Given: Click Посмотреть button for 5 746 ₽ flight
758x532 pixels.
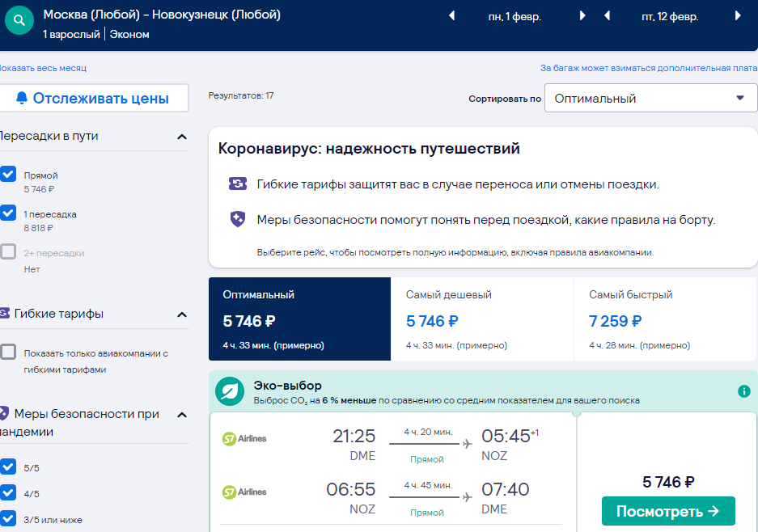Looking at the screenshot, I should tap(668, 511).
